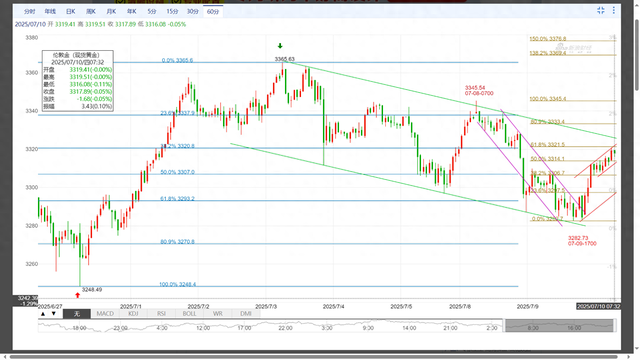Image resolution: width=640 pixels, height=360 pixels.
Task: Switch to the 5分 interval tab
Action: pos(152,11)
